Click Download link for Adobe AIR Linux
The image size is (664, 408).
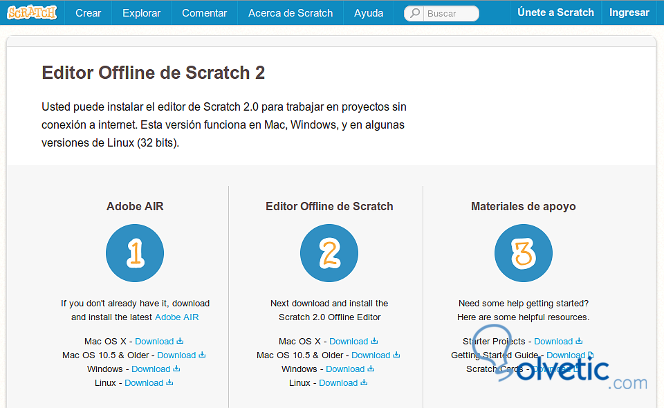tap(144, 383)
